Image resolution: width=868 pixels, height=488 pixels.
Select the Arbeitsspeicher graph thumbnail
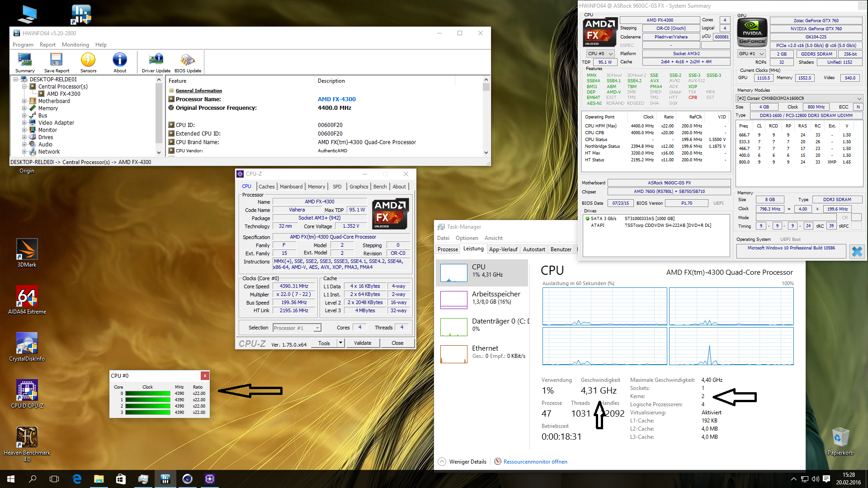pyautogui.click(x=453, y=300)
